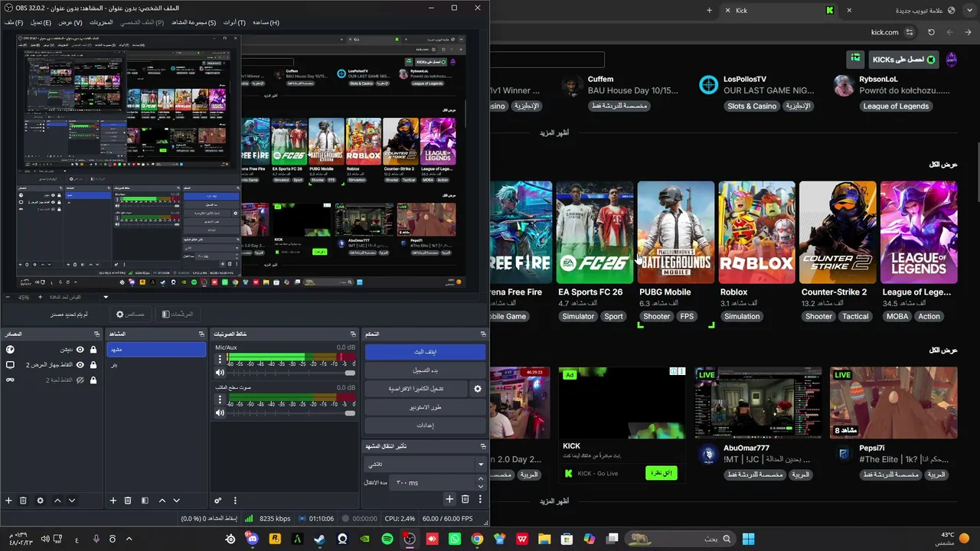Open the OBS View menu (V)
Viewport: 980px width, 551px height.
(x=70, y=23)
